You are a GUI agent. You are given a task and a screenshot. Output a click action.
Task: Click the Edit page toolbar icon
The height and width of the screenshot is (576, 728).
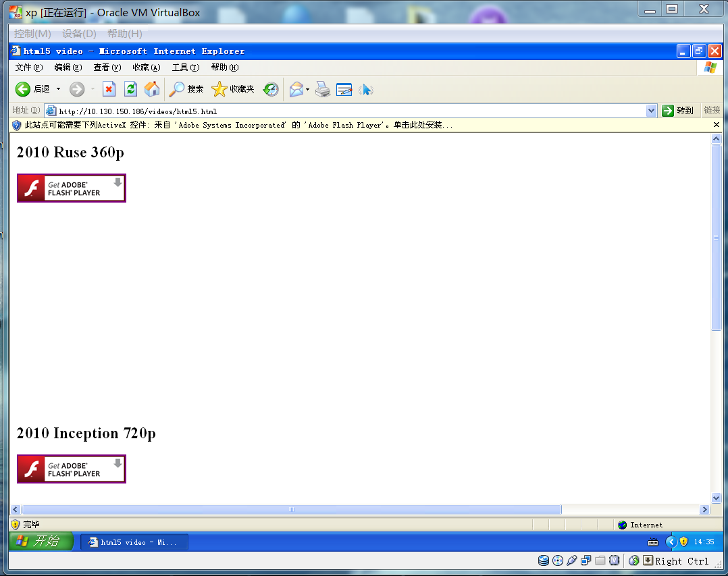pos(344,89)
